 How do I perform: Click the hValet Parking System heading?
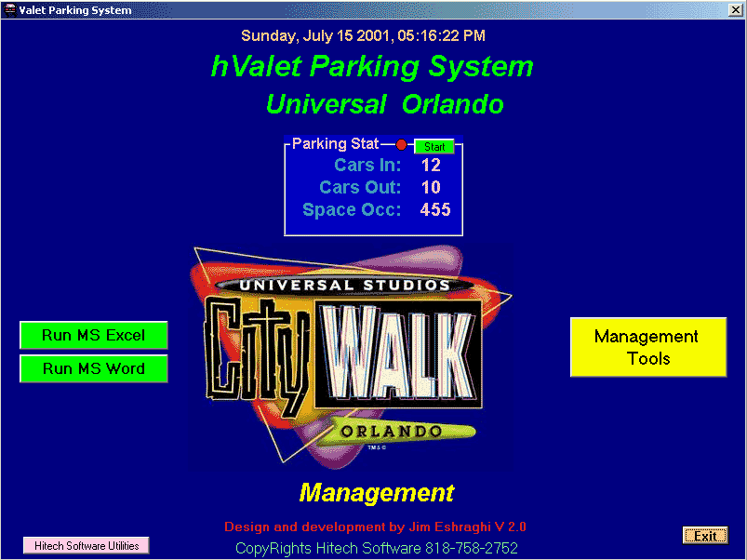click(372, 66)
